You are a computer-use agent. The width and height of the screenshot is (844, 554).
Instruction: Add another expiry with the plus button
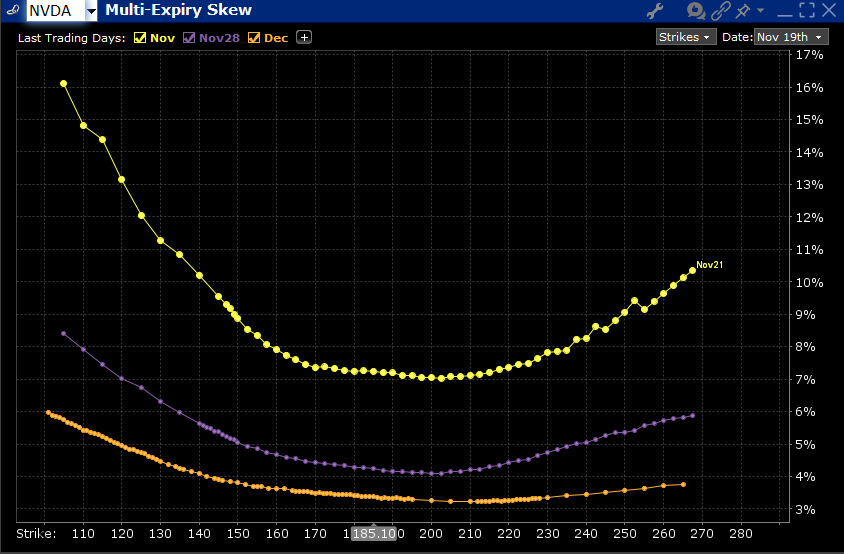pyautogui.click(x=304, y=37)
